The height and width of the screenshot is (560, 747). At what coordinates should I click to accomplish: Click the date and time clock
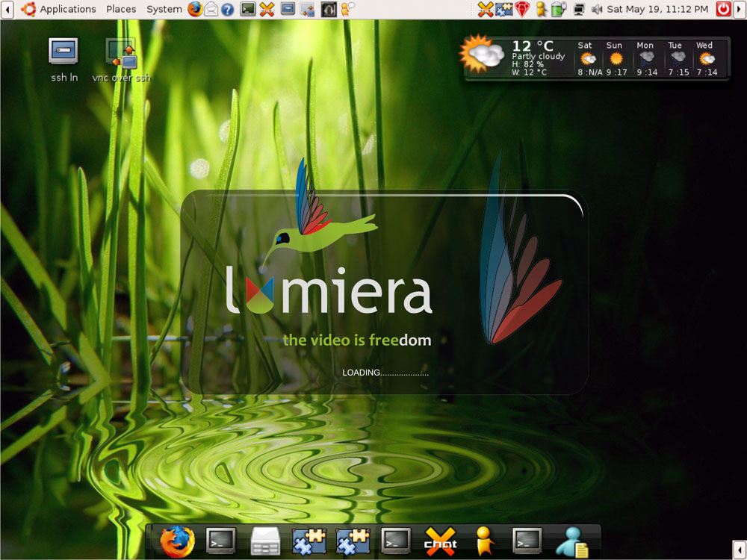tap(657, 9)
